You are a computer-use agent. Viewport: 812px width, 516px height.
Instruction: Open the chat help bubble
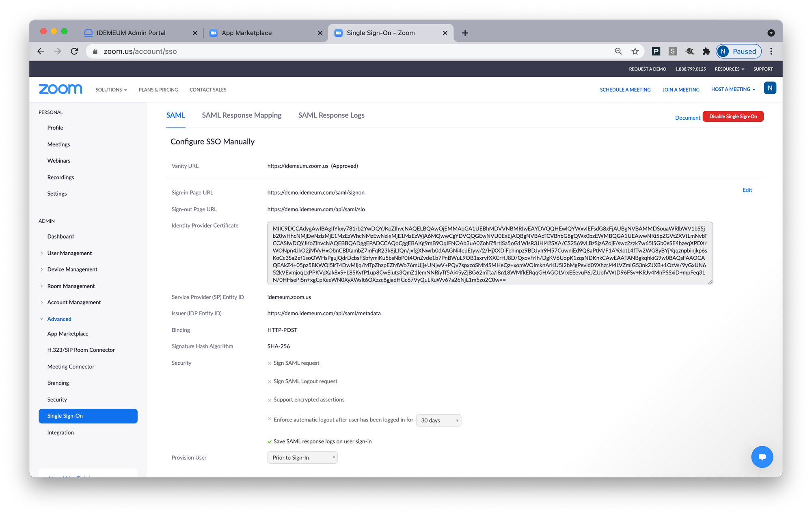762,457
